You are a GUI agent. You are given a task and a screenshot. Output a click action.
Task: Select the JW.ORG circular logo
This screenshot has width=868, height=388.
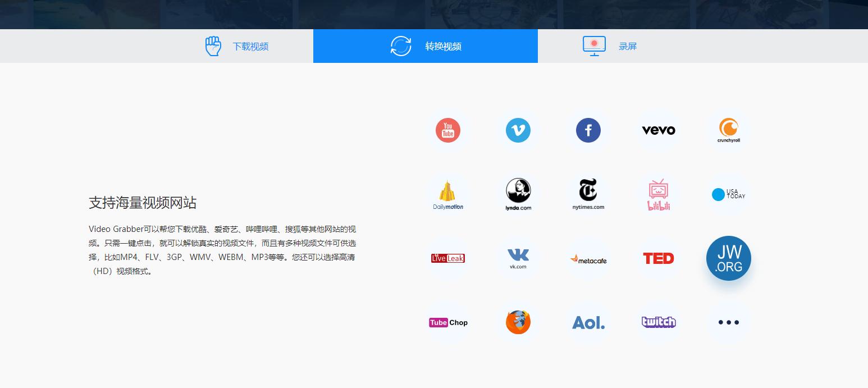[x=728, y=258]
